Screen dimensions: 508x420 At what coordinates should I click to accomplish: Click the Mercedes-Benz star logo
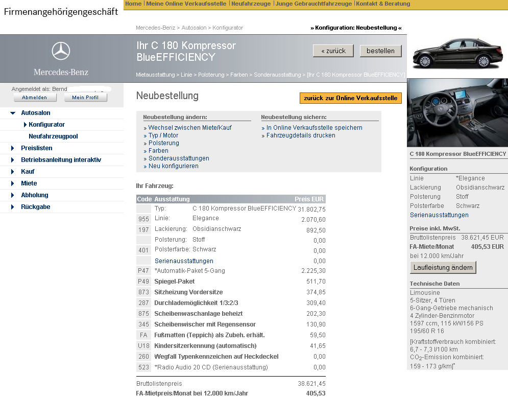click(61, 51)
